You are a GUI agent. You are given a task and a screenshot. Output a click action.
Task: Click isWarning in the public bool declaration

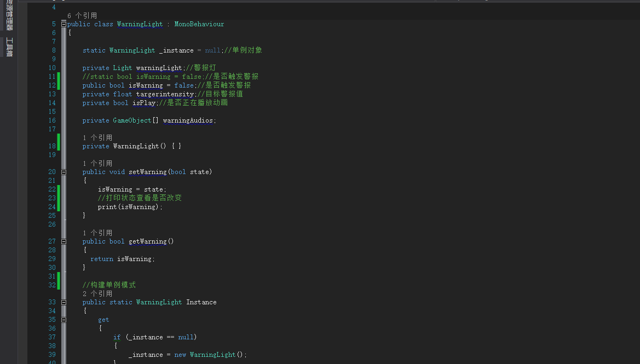click(x=146, y=85)
